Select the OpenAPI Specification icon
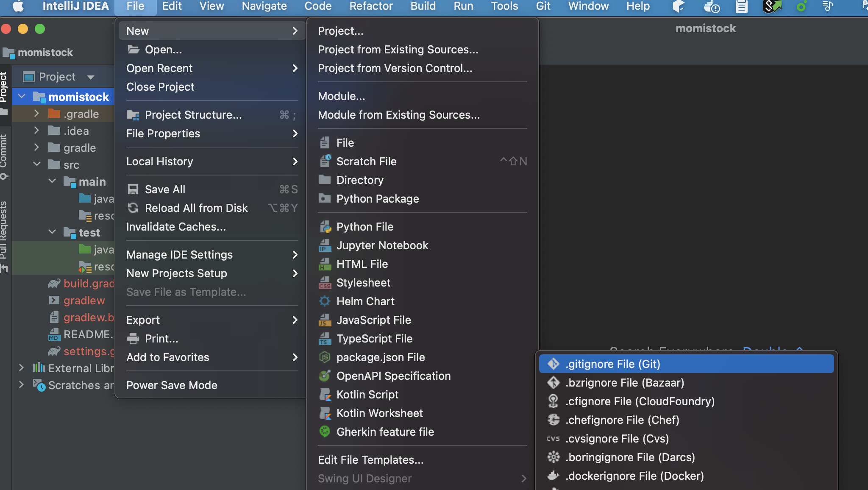The width and height of the screenshot is (868, 490). pyautogui.click(x=325, y=376)
